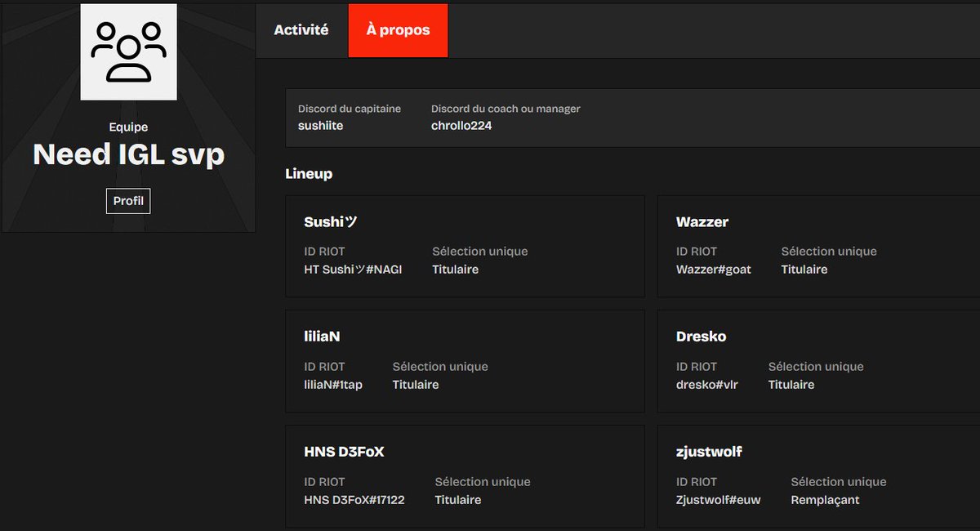Select the team name Need IGL svp
The width and height of the screenshot is (980, 531).
(x=128, y=154)
